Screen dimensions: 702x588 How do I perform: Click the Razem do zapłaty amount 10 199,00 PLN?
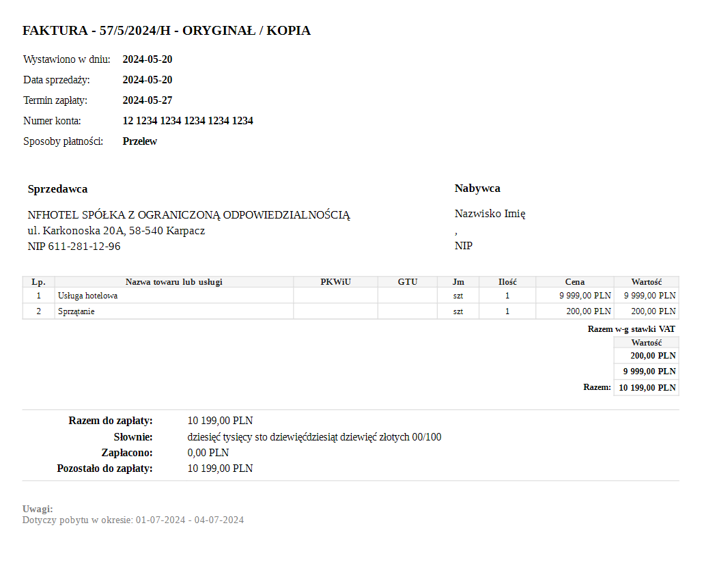tap(221, 421)
